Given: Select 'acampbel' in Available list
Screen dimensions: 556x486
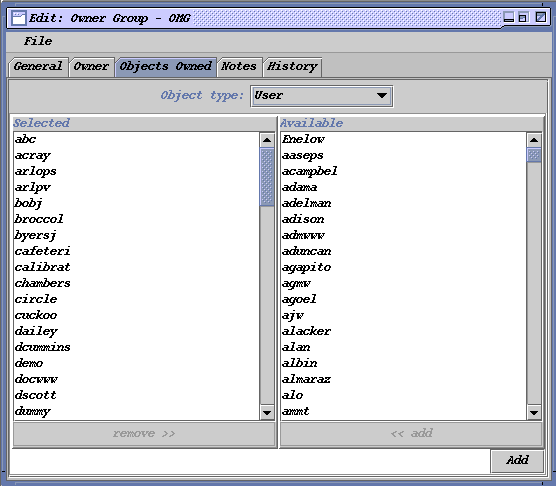Looking at the screenshot, I should pos(404,171).
